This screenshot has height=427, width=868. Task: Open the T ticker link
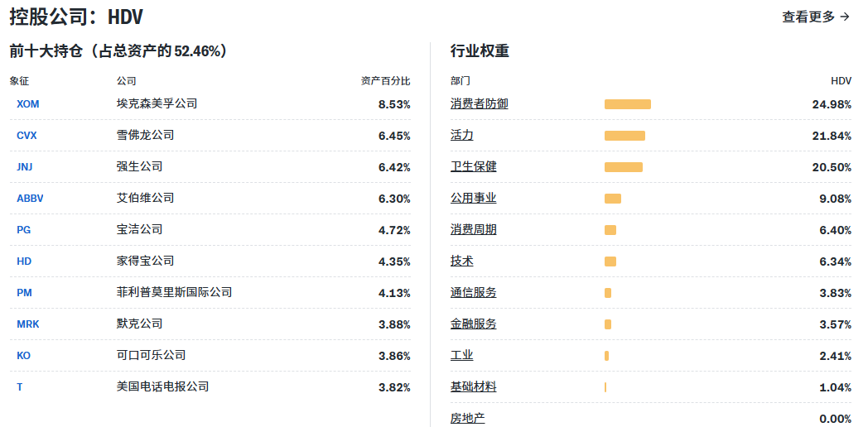point(20,387)
